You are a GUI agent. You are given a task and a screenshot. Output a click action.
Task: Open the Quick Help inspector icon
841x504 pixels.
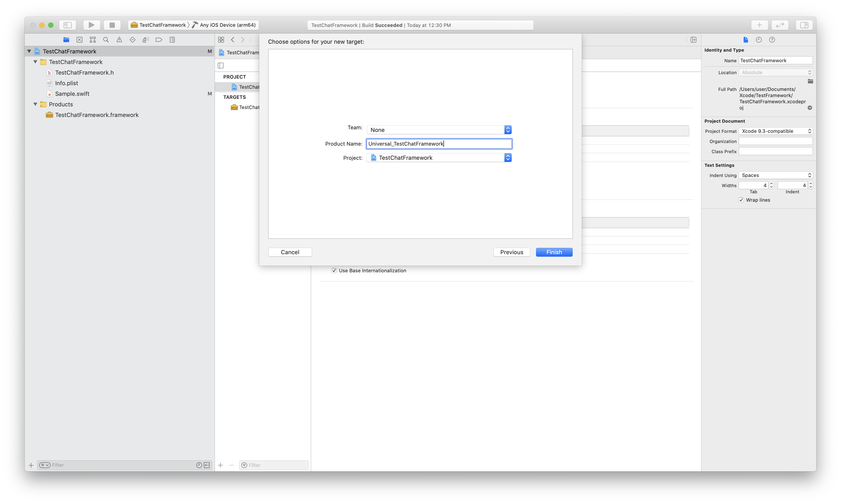point(772,40)
